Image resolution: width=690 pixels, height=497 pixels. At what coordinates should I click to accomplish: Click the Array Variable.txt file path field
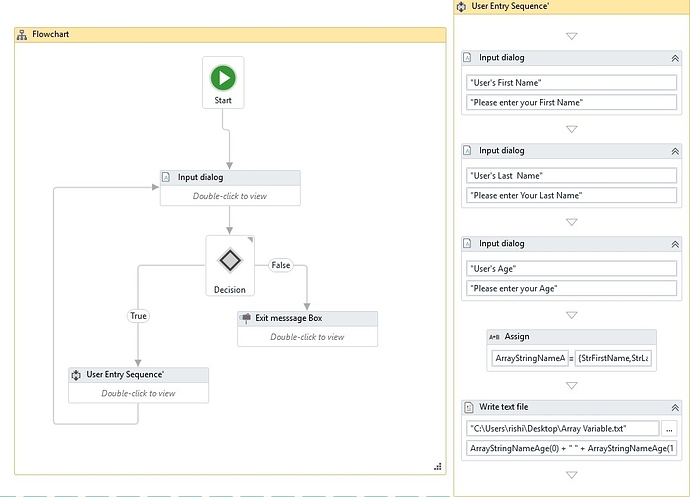pos(562,428)
